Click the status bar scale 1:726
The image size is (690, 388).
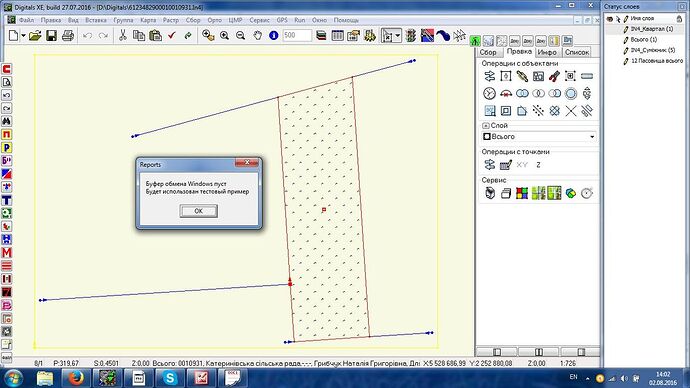pos(568,363)
